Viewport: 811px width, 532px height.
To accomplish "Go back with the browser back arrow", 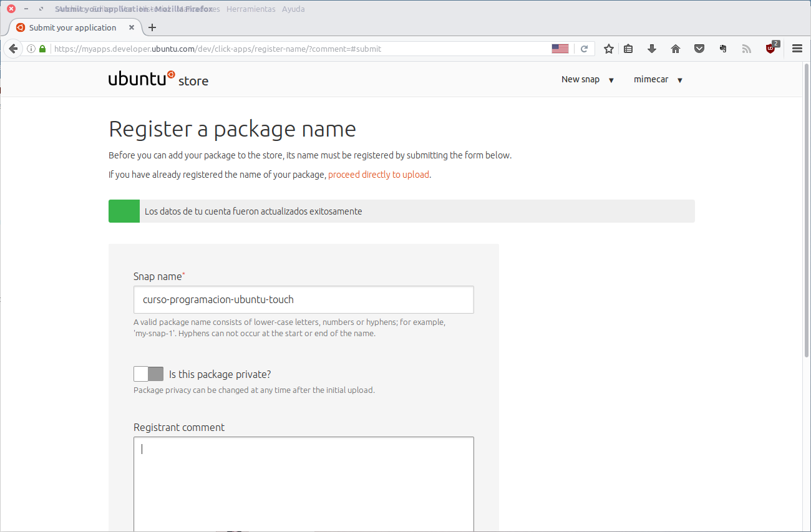I will coord(12,49).
